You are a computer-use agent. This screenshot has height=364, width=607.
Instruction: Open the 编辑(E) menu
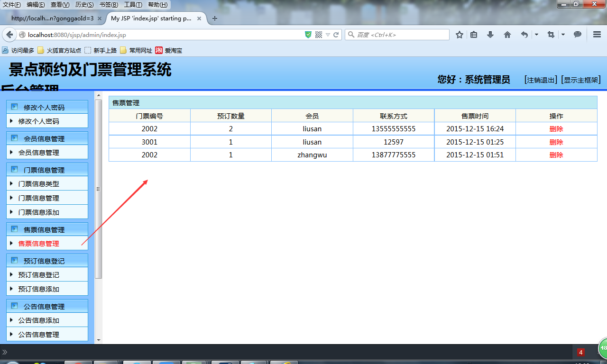(x=36, y=4)
